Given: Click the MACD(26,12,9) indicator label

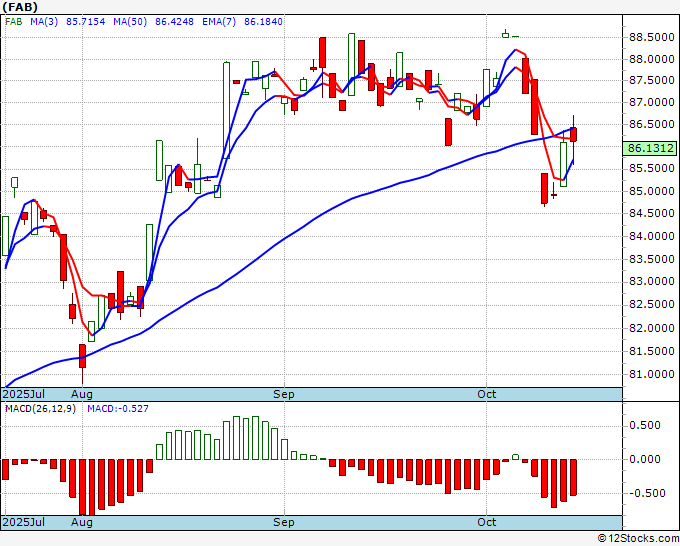Looking at the screenshot, I should click(40, 409).
